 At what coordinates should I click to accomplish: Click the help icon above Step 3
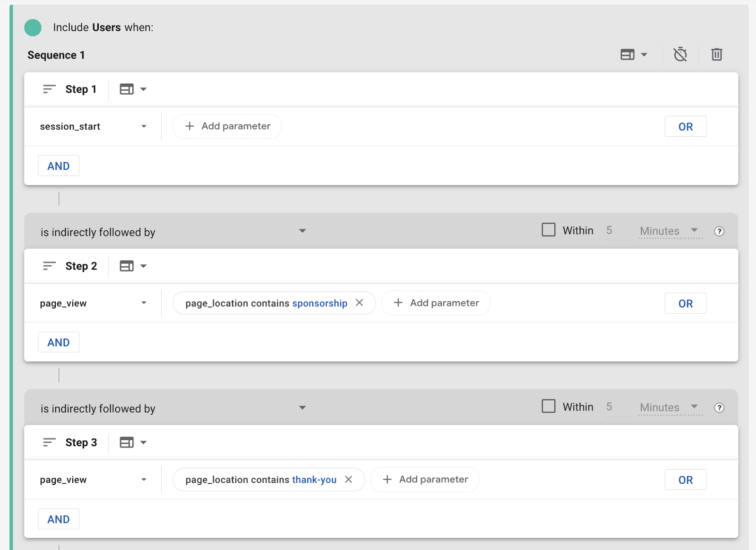(719, 408)
